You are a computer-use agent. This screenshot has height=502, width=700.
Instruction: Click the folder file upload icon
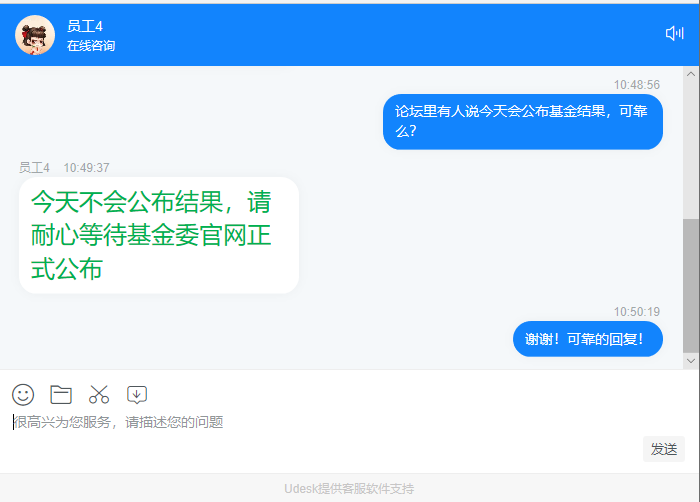coord(61,395)
